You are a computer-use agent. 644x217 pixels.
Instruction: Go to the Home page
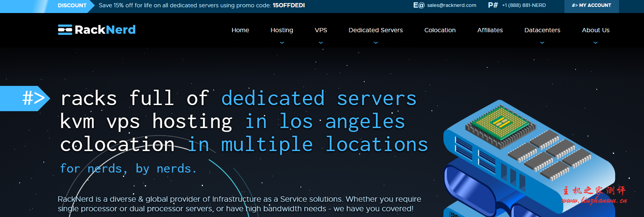coord(240,30)
